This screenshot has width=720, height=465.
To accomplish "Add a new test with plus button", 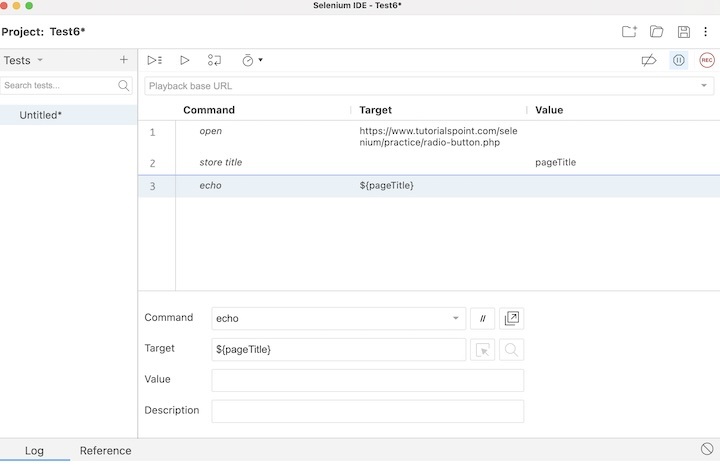I will point(124,60).
